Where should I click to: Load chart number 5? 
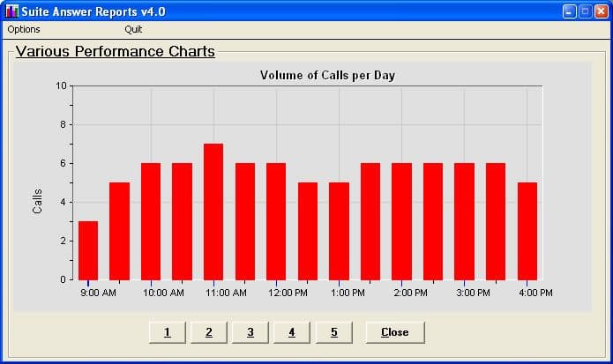click(333, 332)
